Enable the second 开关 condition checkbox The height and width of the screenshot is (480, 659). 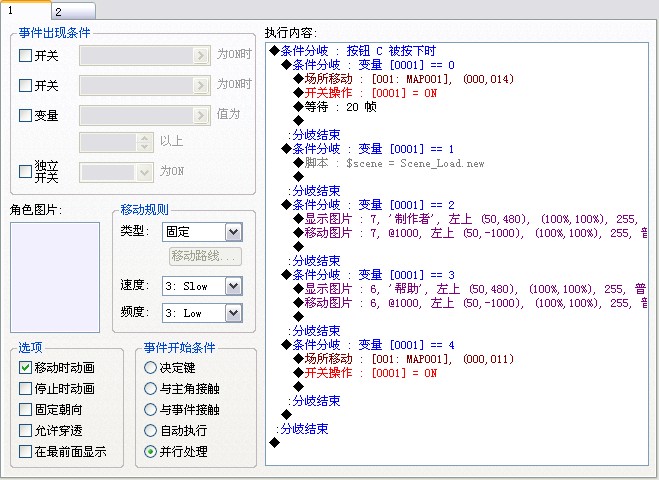(25, 86)
